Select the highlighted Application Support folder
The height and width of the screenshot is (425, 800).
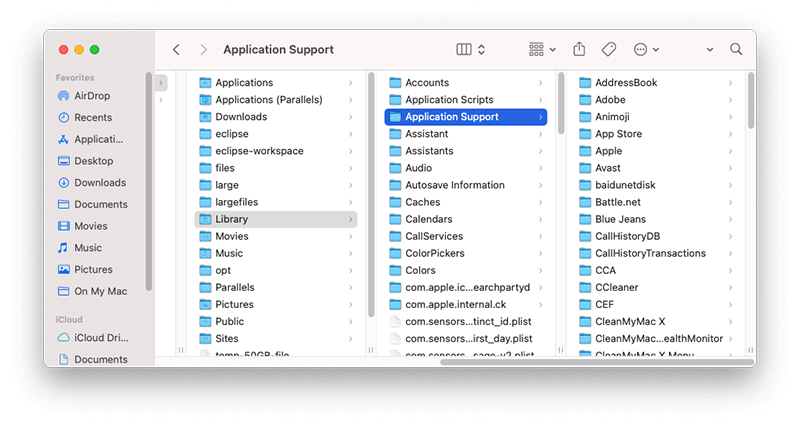click(466, 117)
